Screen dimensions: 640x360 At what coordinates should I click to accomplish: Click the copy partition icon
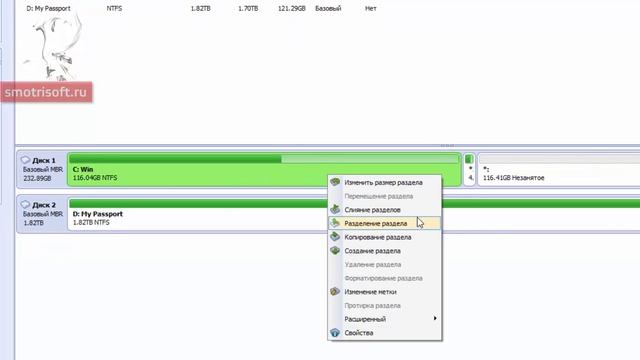[x=335, y=237]
